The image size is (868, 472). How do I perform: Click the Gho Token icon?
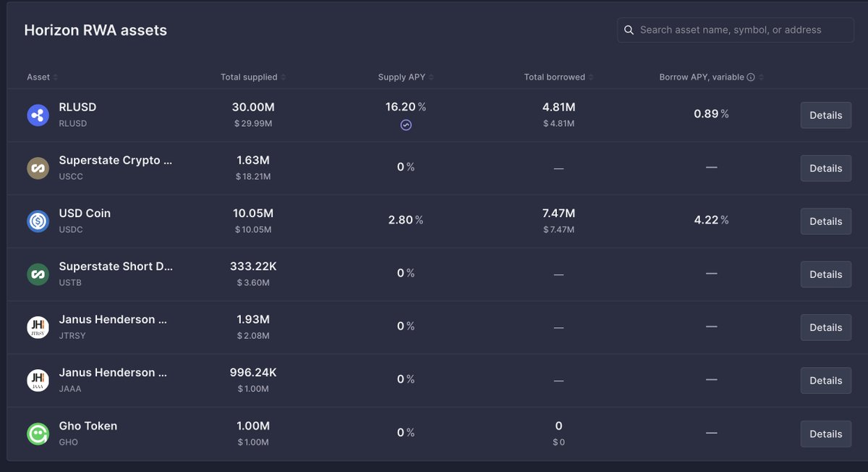(x=38, y=434)
